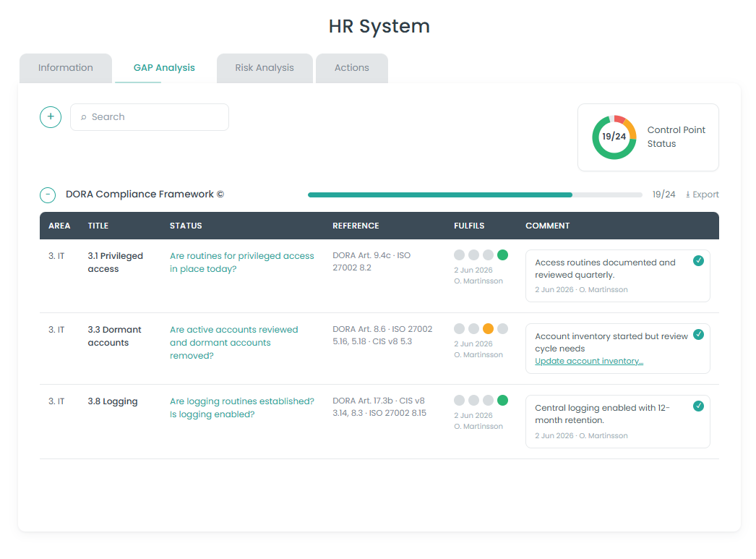Click the Control Point Status label
Viewport: 756px width, 559px height.
coord(676,137)
